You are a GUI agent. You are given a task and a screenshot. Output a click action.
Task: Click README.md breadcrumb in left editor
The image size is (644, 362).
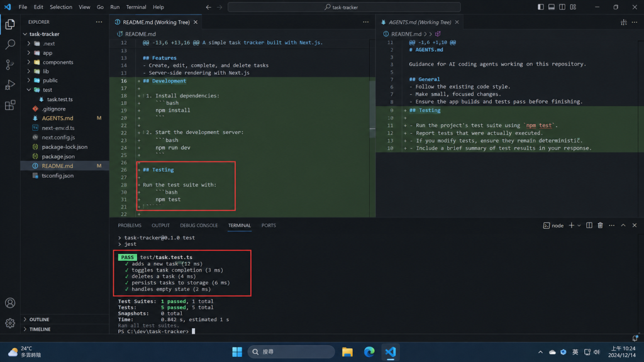pos(140,34)
